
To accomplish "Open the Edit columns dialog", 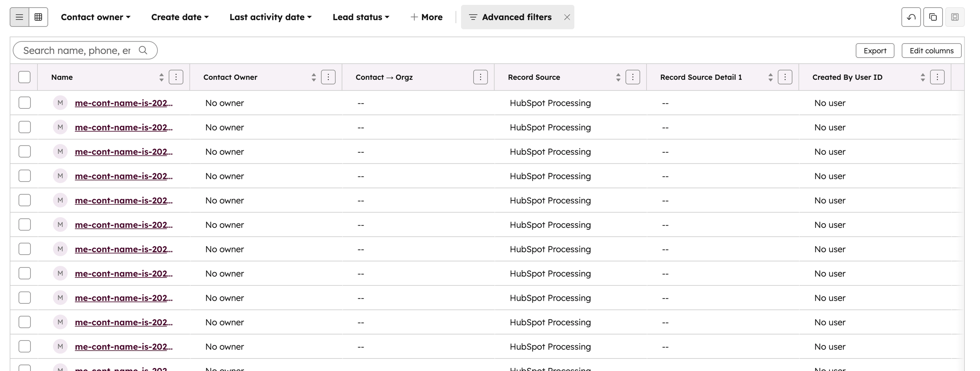I will pos(931,50).
